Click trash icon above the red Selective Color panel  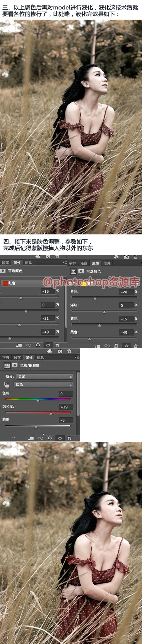click(57, 257)
